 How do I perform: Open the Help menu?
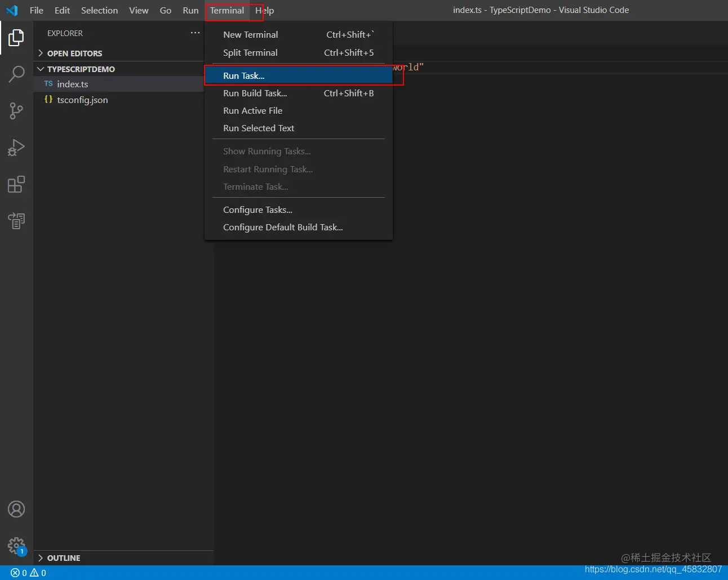click(264, 10)
